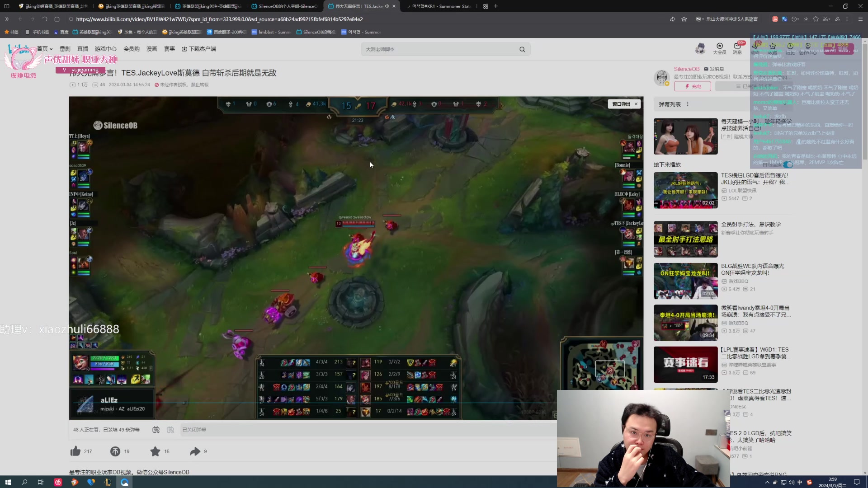Image resolution: width=868 pixels, height=488 pixels.
Task: Open the 手机书签 bookmark folder
Action: (x=37, y=32)
